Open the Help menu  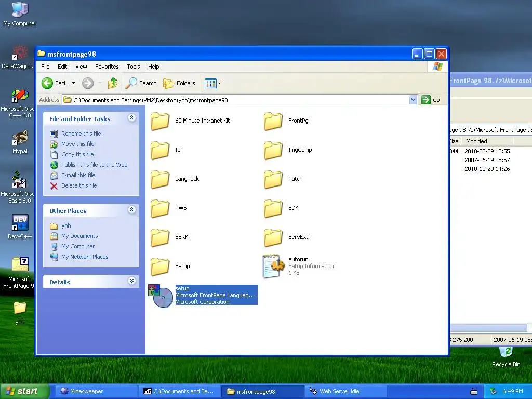point(153,66)
